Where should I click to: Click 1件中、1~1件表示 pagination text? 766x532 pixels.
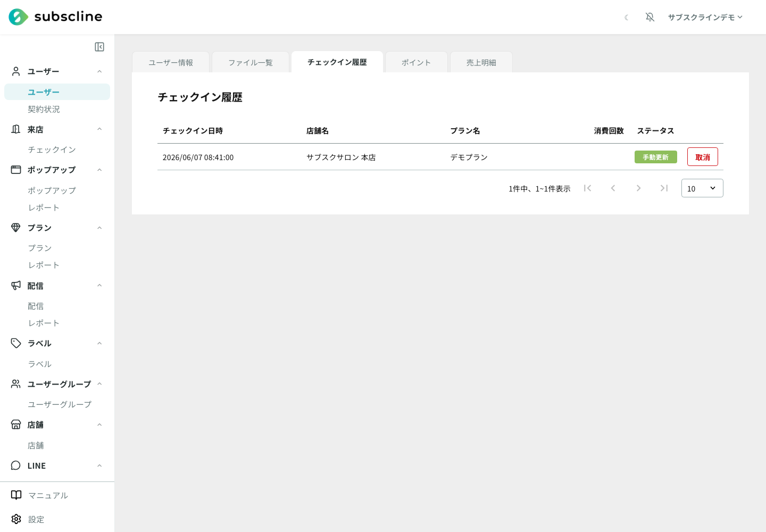pos(539,189)
